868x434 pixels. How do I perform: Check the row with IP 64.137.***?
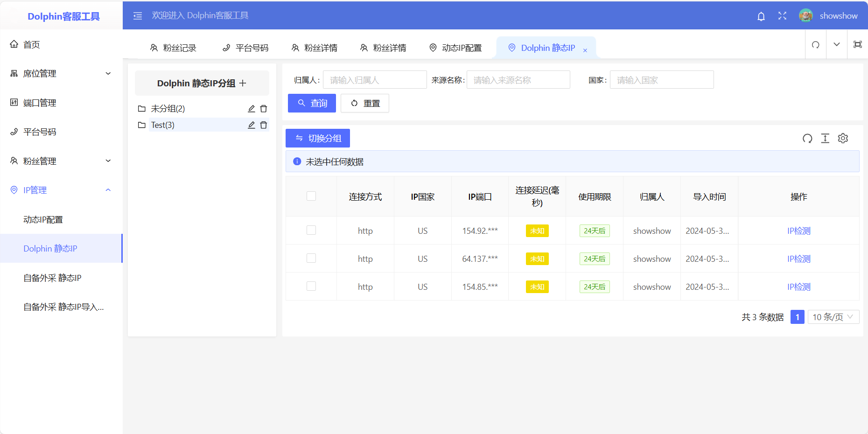[311, 259]
